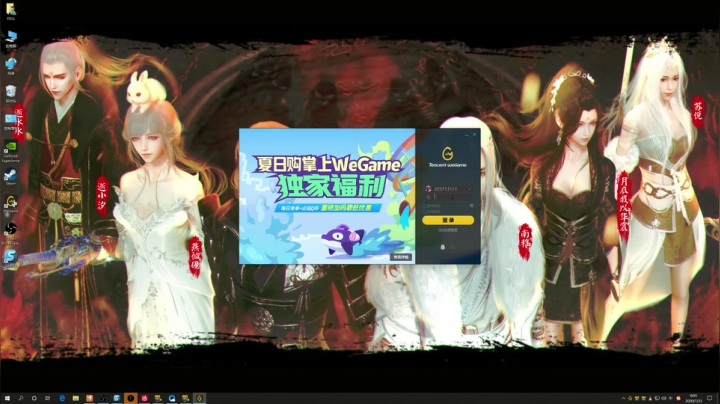Close the WeGame login window

tap(474, 135)
